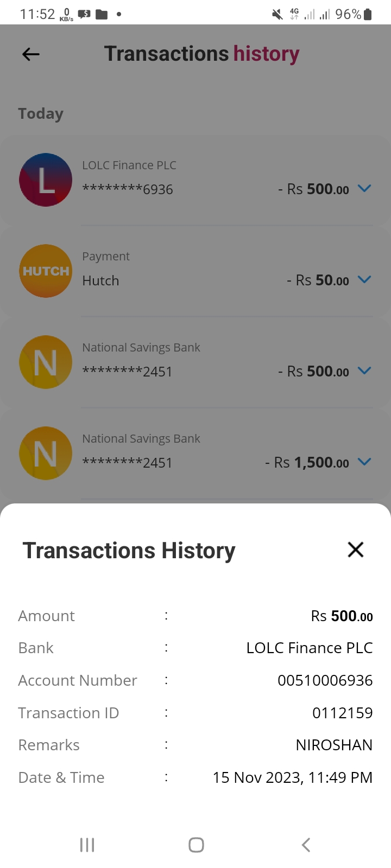Tap the Transactions history page title

pyautogui.click(x=201, y=54)
